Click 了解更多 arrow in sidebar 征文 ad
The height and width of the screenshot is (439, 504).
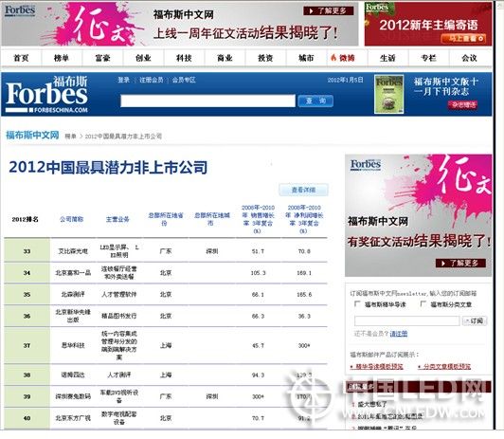[x=460, y=263]
